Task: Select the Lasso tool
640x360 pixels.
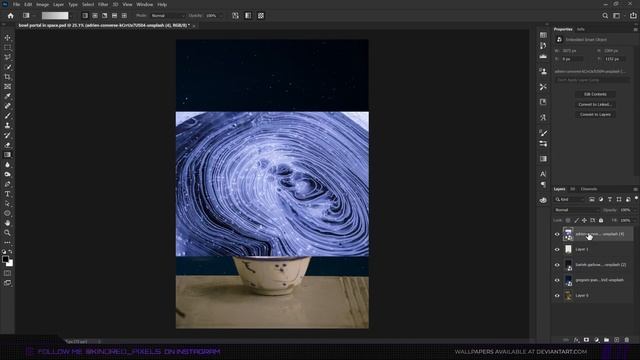Action: coord(7,57)
